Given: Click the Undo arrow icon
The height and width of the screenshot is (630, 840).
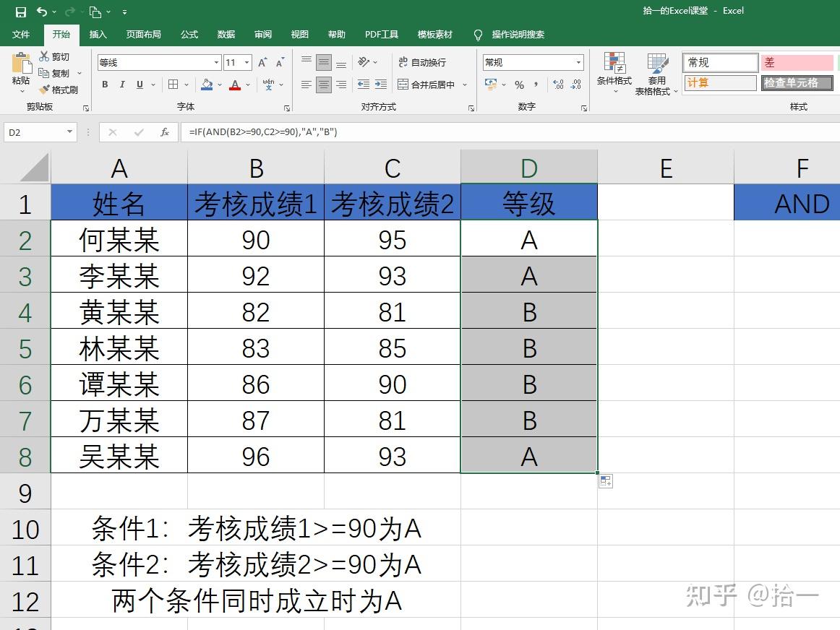Looking at the screenshot, I should pyautogui.click(x=42, y=12).
